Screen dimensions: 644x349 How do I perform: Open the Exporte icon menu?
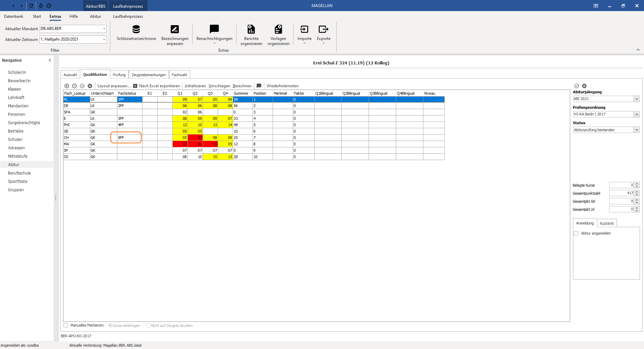pos(323,30)
